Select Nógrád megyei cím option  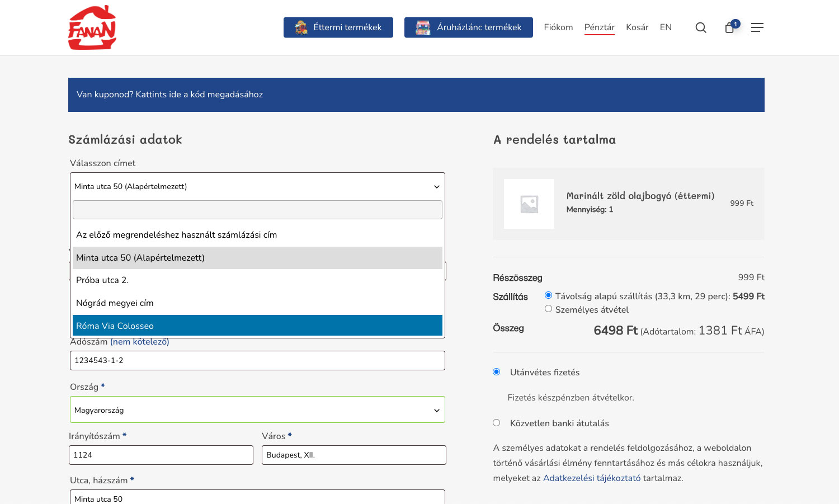(x=257, y=303)
